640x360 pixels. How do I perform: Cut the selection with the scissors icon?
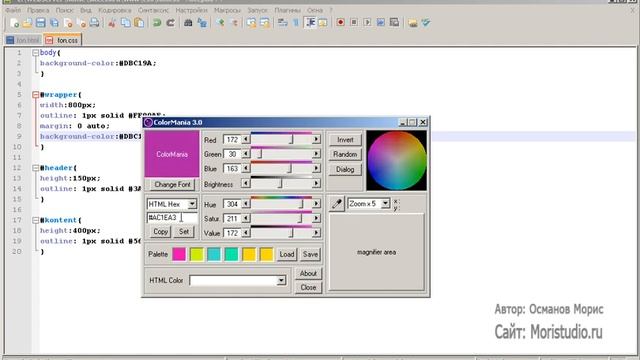(x=112, y=23)
